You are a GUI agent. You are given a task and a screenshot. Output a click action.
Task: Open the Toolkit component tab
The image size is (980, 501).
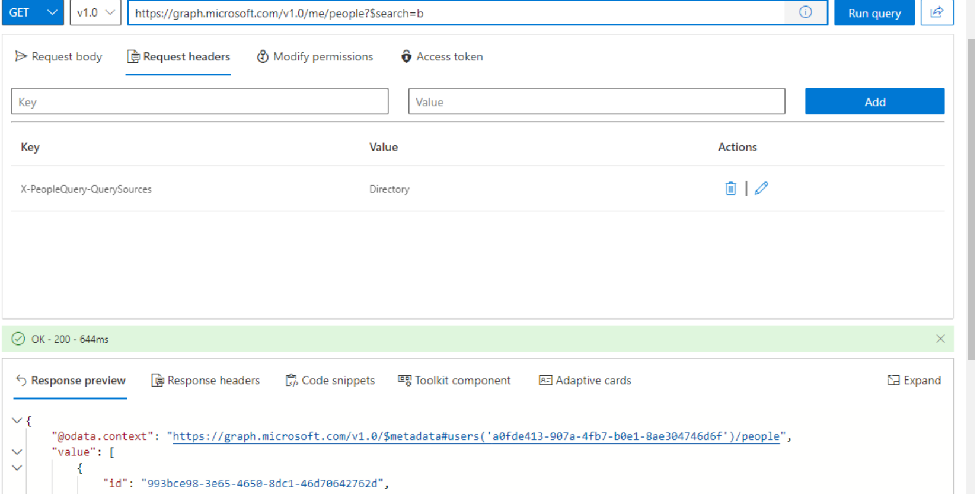click(454, 381)
